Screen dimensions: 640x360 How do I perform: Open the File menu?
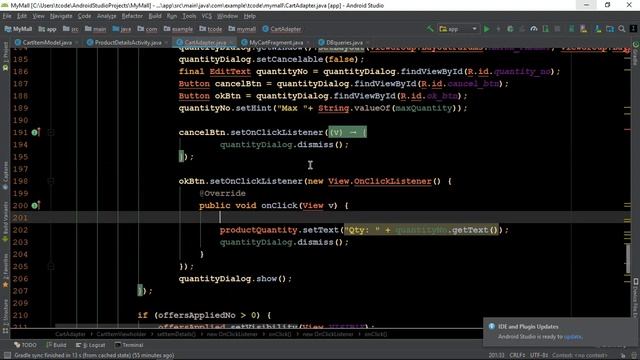[x=7, y=16]
